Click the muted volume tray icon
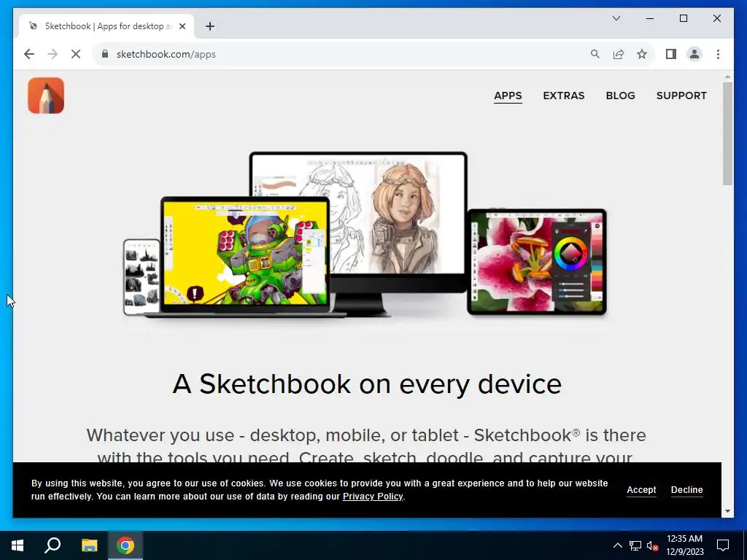The height and width of the screenshot is (560, 747). coord(652,545)
